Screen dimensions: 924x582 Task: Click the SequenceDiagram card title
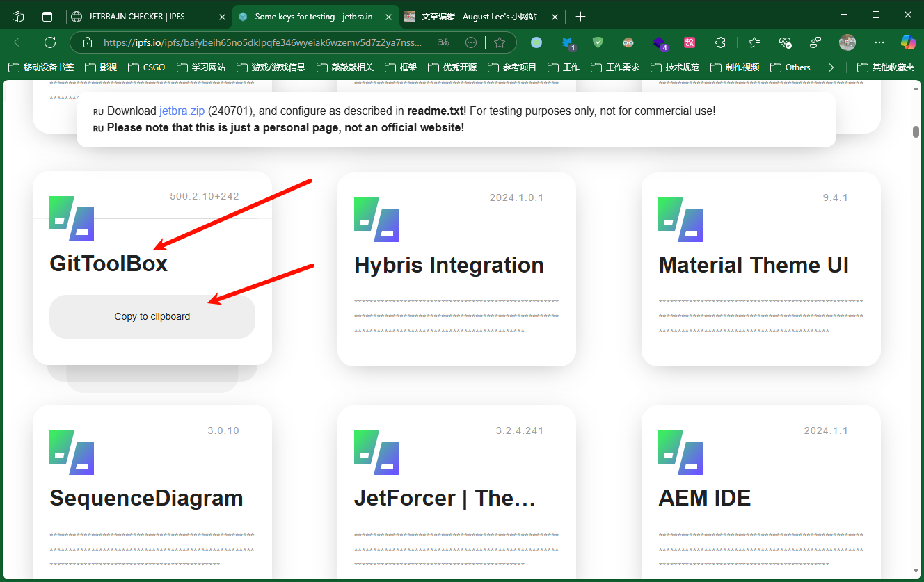click(x=146, y=498)
